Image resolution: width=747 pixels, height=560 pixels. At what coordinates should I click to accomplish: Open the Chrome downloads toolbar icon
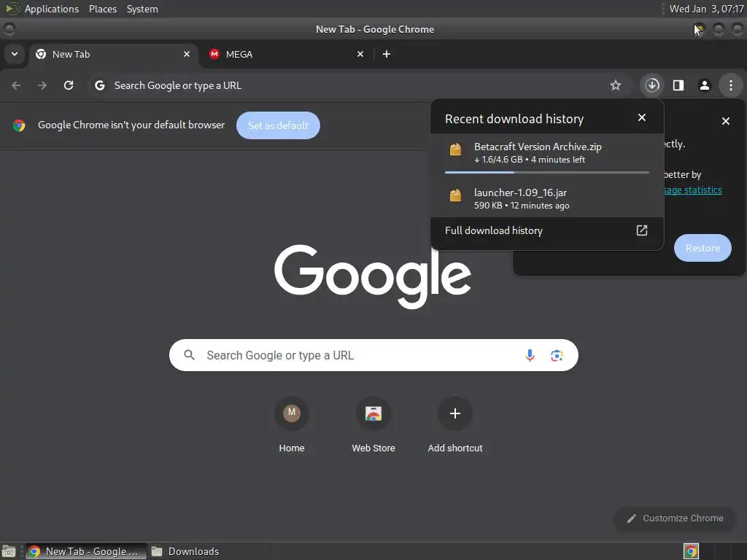point(652,85)
